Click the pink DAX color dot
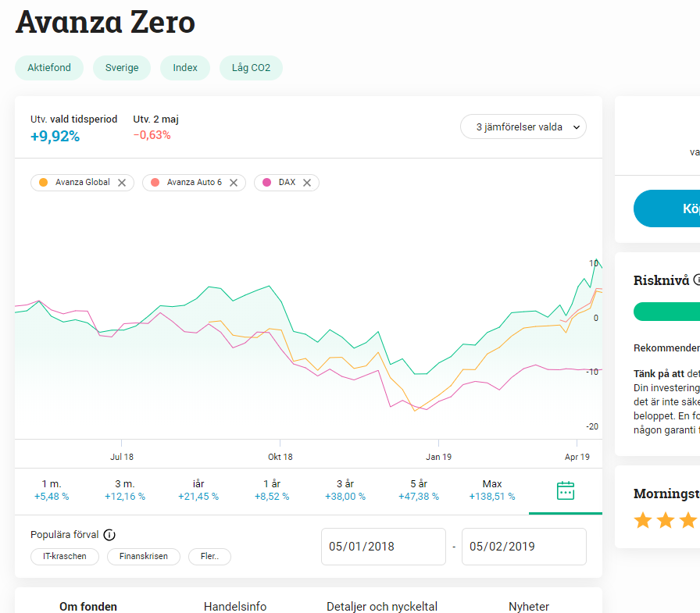This screenshot has height=613, width=700. click(266, 183)
